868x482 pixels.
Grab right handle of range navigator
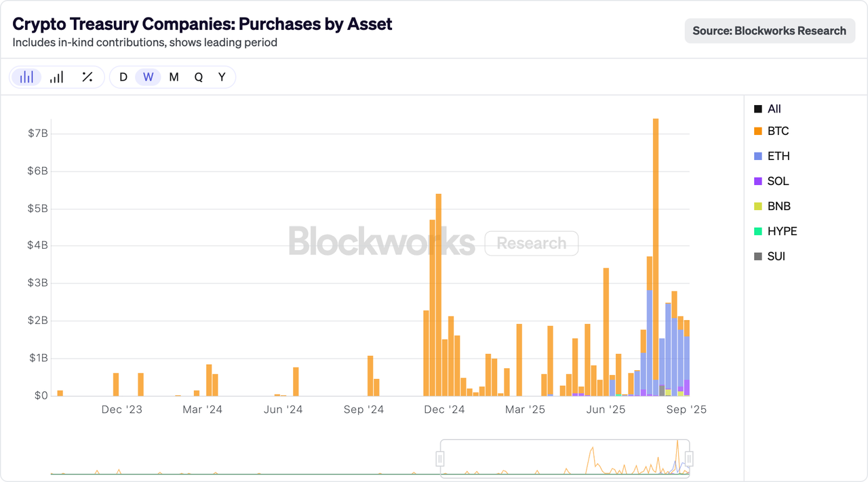[x=690, y=459]
